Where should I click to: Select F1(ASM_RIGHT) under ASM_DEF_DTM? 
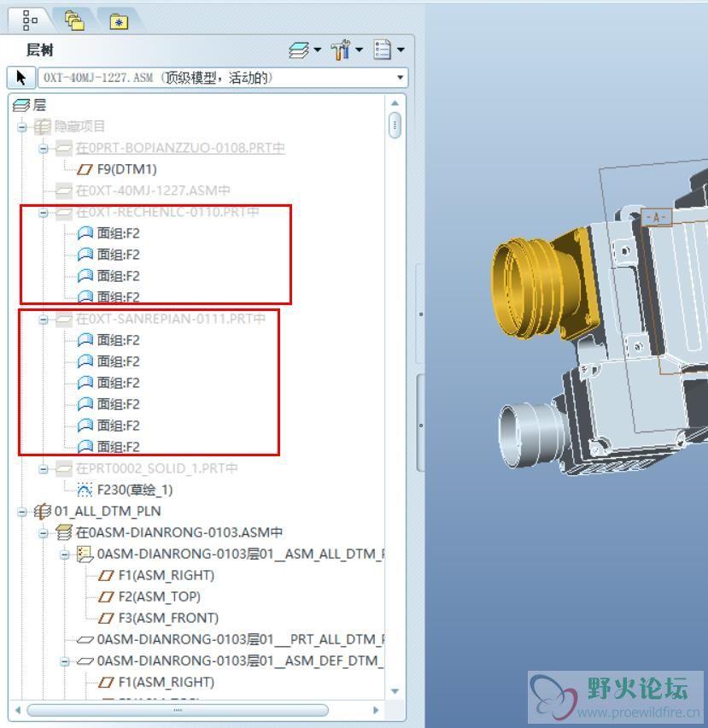coord(166,682)
